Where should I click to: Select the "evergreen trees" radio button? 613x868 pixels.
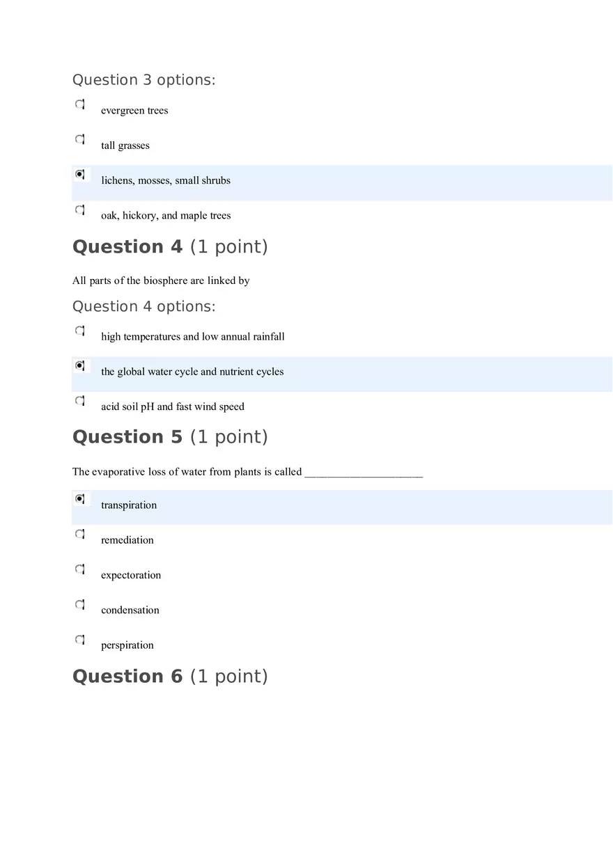click(x=79, y=104)
